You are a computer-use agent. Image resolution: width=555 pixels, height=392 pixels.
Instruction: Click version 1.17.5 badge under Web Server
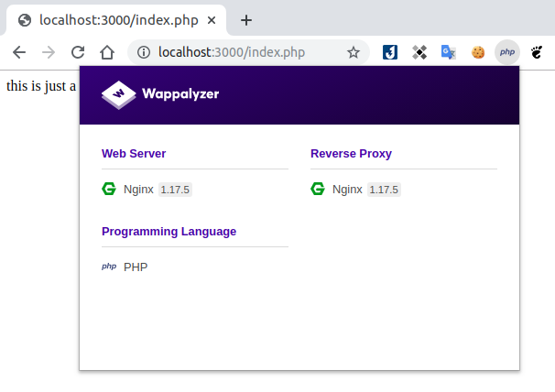tap(175, 190)
